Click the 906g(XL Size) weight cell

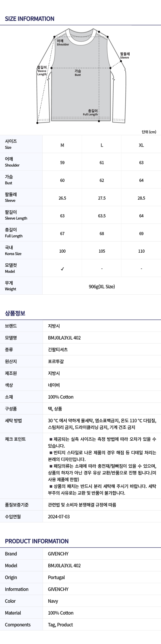click(102, 287)
